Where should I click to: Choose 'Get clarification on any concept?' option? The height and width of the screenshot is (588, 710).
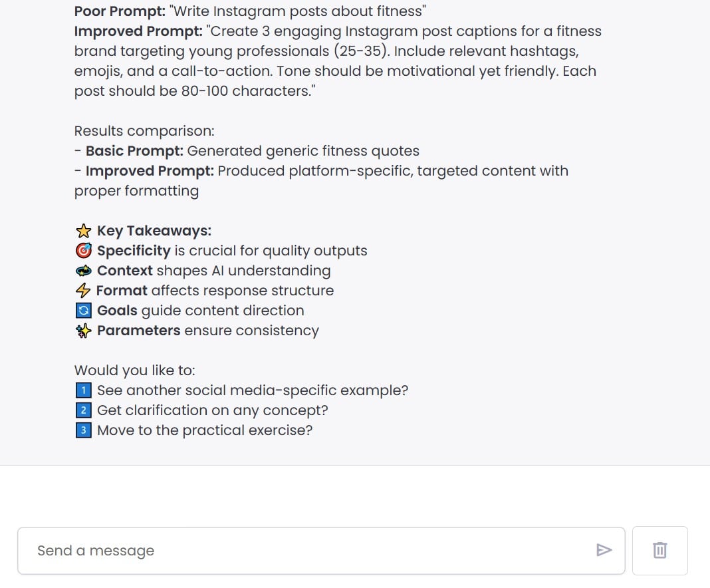click(213, 410)
